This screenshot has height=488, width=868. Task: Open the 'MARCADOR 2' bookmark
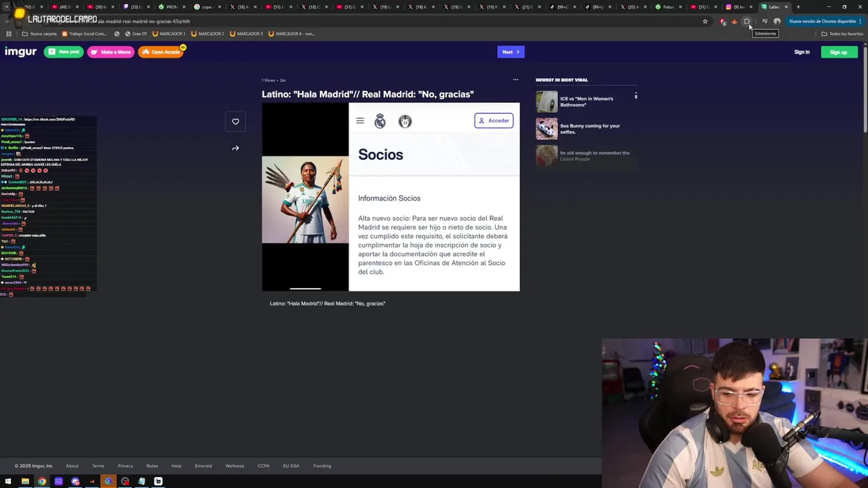tap(208, 34)
